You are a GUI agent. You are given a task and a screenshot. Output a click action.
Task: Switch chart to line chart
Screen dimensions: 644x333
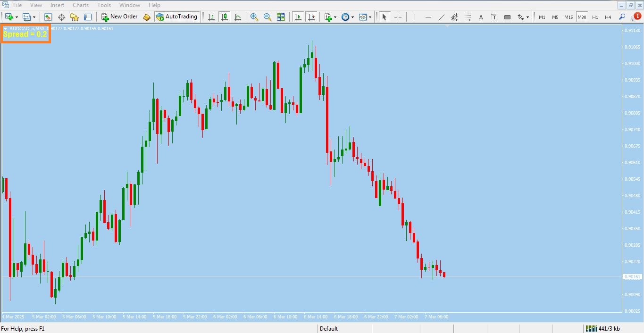(238, 17)
